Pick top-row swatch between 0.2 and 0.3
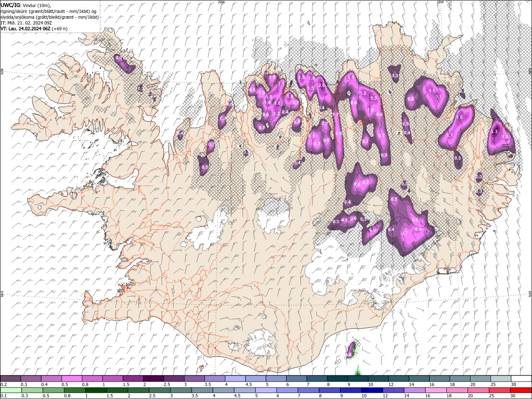The height and width of the screenshot is (399, 532). coord(10,378)
